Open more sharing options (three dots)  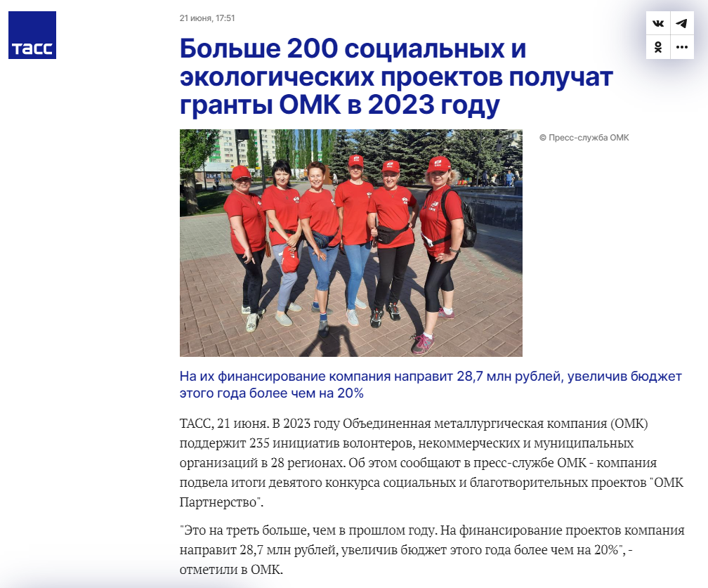[x=682, y=47]
